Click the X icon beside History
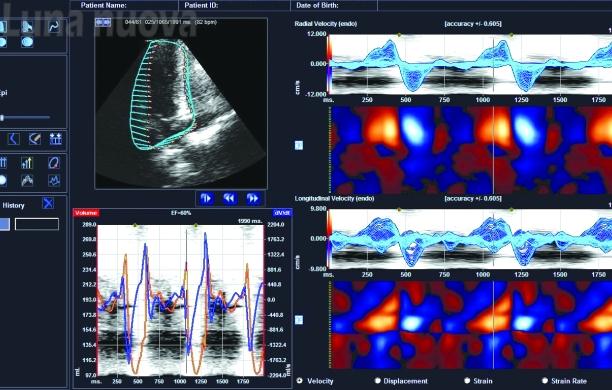Viewport: 612px width, 390px height. tap(48, 203)
